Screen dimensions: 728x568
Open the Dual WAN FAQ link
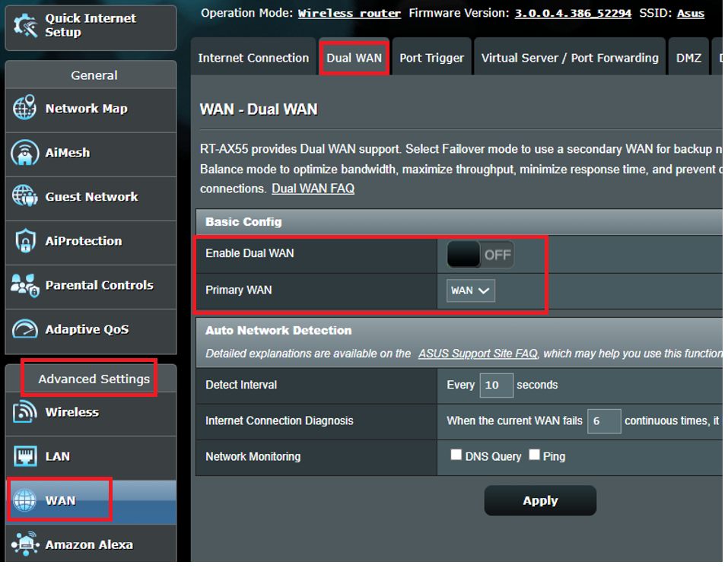click(313, 189)
